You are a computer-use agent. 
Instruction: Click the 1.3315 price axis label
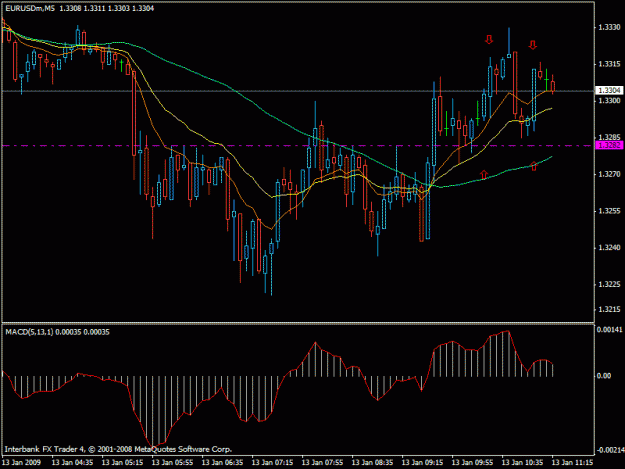pos(609,64)
